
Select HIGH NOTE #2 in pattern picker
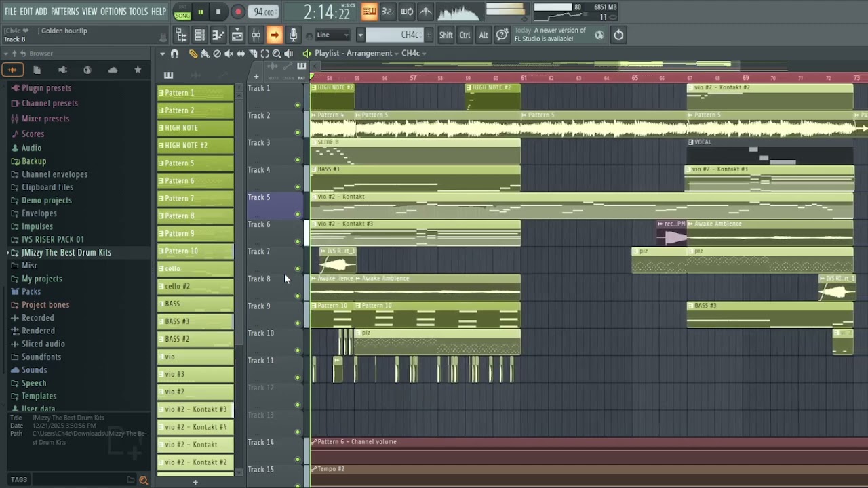coord(196,145)
